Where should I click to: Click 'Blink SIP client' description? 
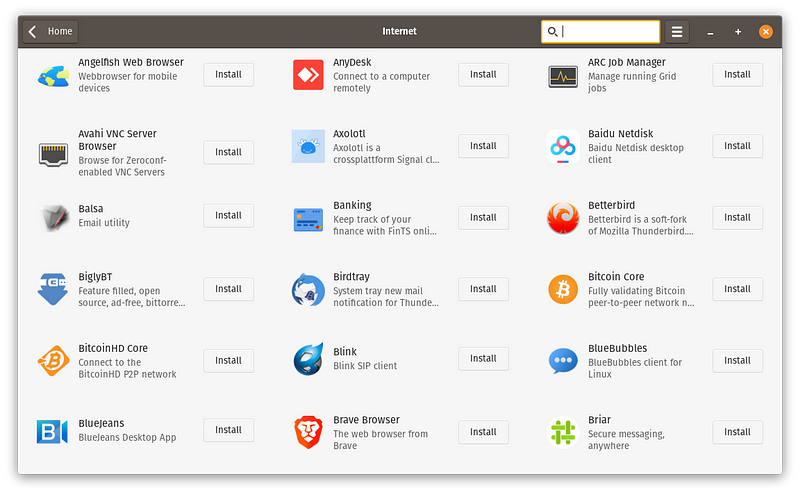pyautogui.click(x=365, y=365)
